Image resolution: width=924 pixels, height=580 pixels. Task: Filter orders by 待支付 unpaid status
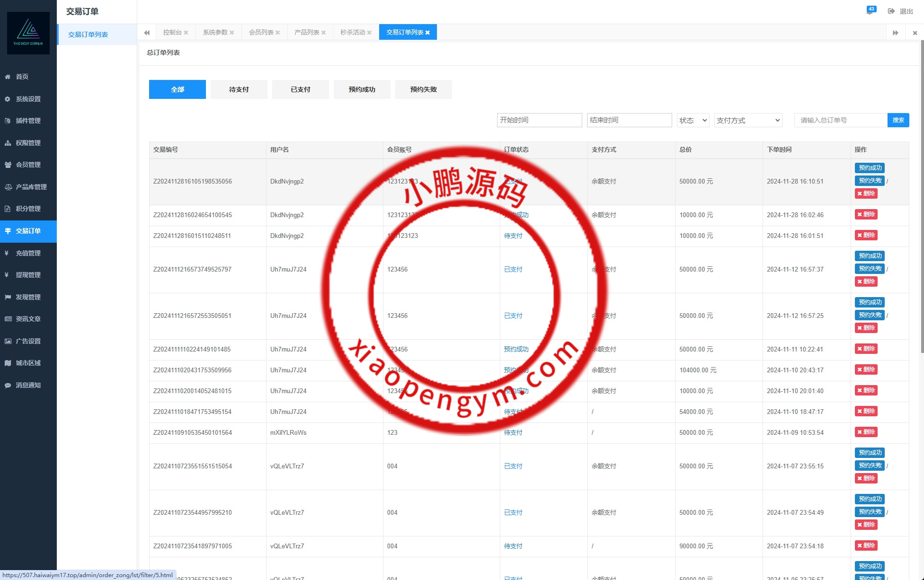239,89
